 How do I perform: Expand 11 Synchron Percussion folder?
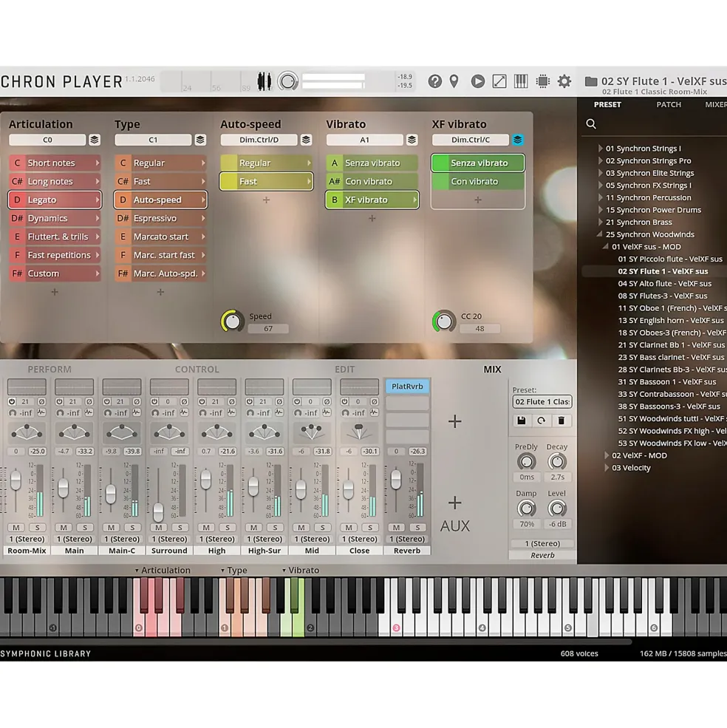pos(600,197)
